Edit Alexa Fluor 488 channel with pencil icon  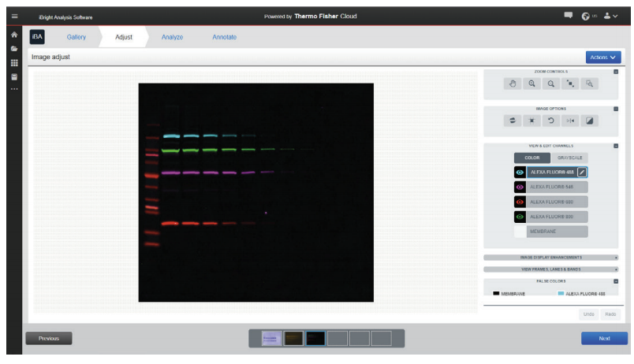[x=582, y=172]
